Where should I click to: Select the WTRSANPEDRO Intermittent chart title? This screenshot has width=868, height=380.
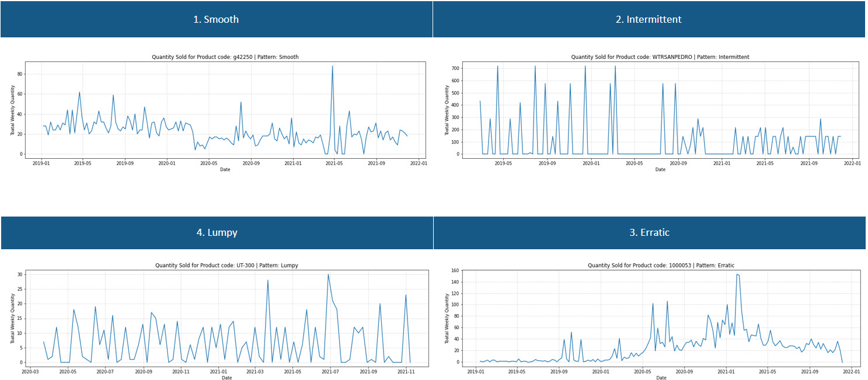(x=660, y=57)
